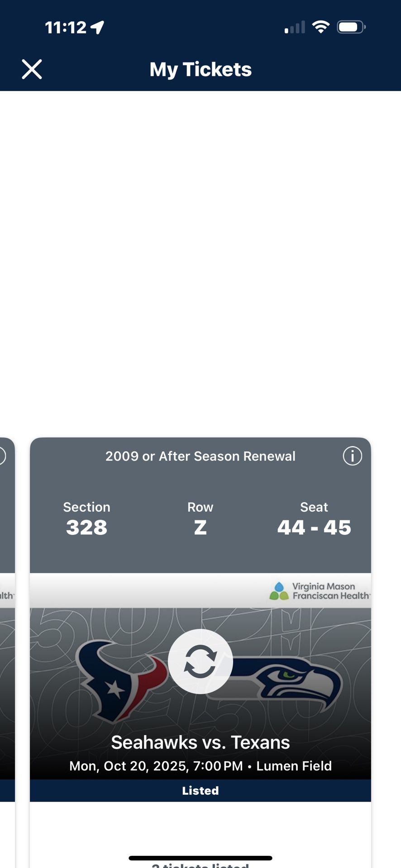Close the My Tickets screen
The height and width of the screenshot is (868, 401).
coord(32,70)
